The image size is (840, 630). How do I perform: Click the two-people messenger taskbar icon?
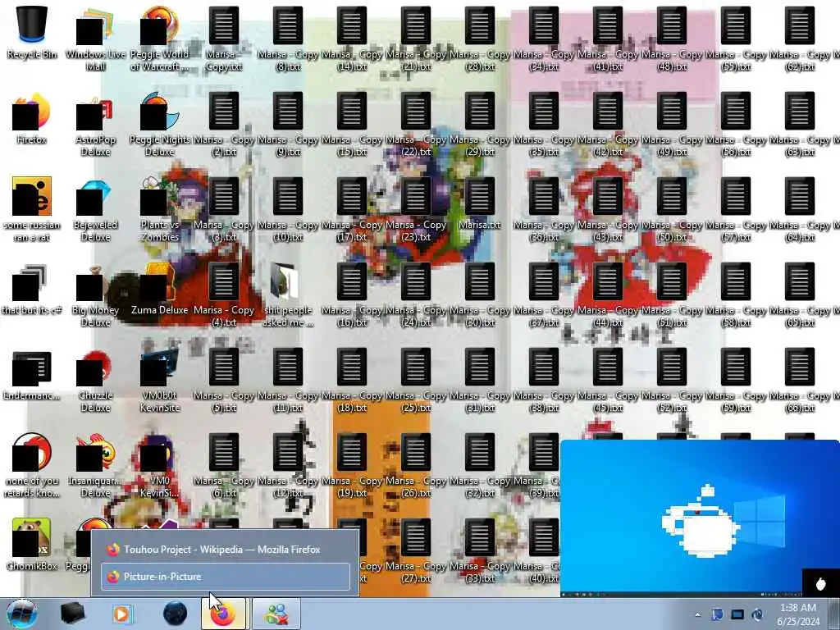pyautogui.click(x=276, y=614)
